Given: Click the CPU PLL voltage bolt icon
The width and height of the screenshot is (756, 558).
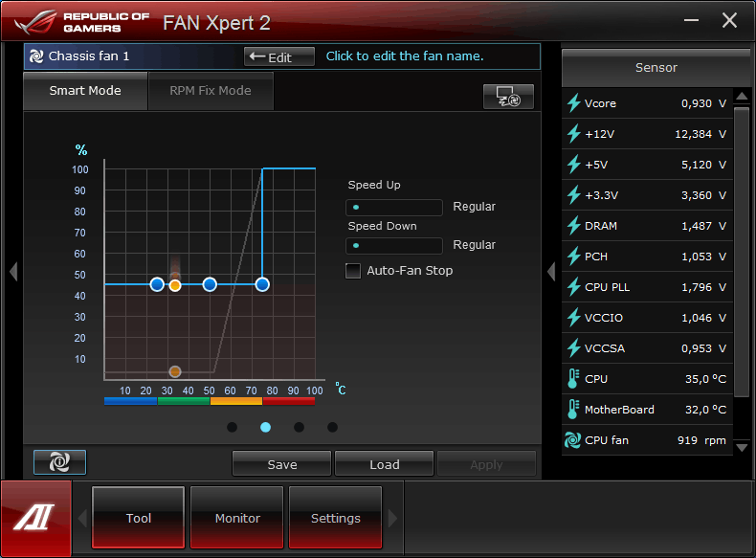Looking at the screenshot, I should tap(574, 287).
